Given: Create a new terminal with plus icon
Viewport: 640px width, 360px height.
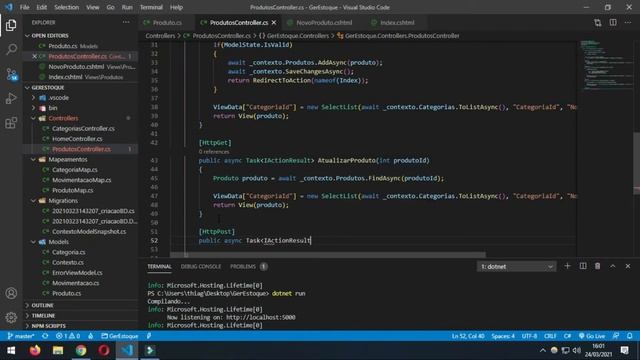Looking at the screenshot, I should (567, 266).
